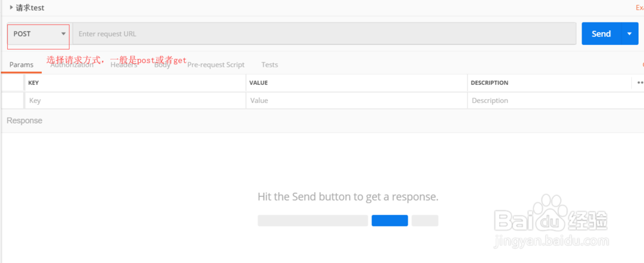
Task: Switch to the Tests tab
Action: coord(270,65)
